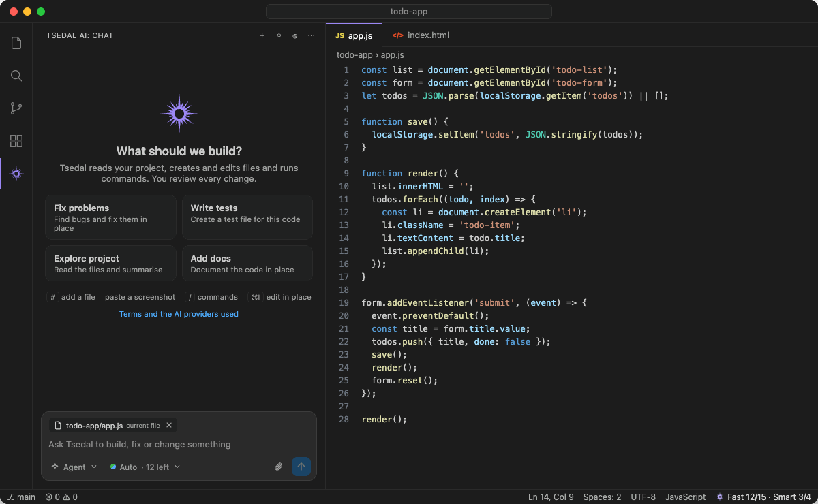Viewport: 818px width, 504px height.
Task: Open the Search icon in activity bar
Action: click(x=16, y=76)
